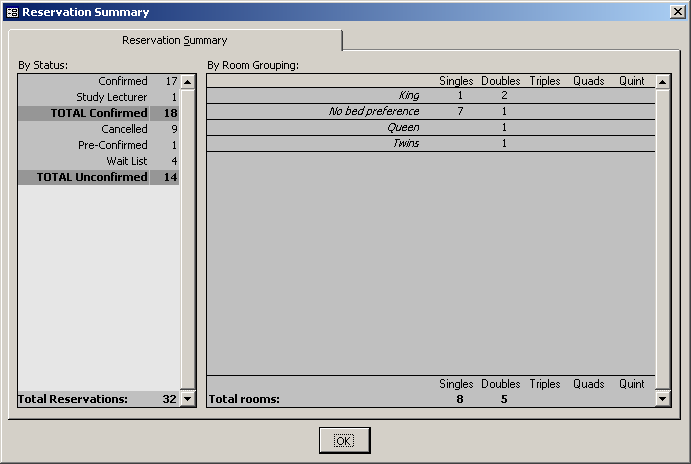Click the OK button

point(344,440)
